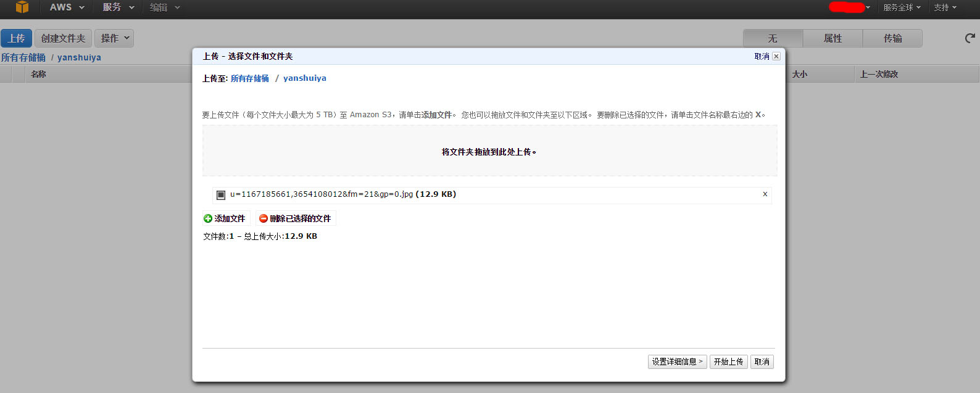The height and width of the screenshot is (393, 980).
Task: Remove the jpg file using its X
Action: click(765, 194)
